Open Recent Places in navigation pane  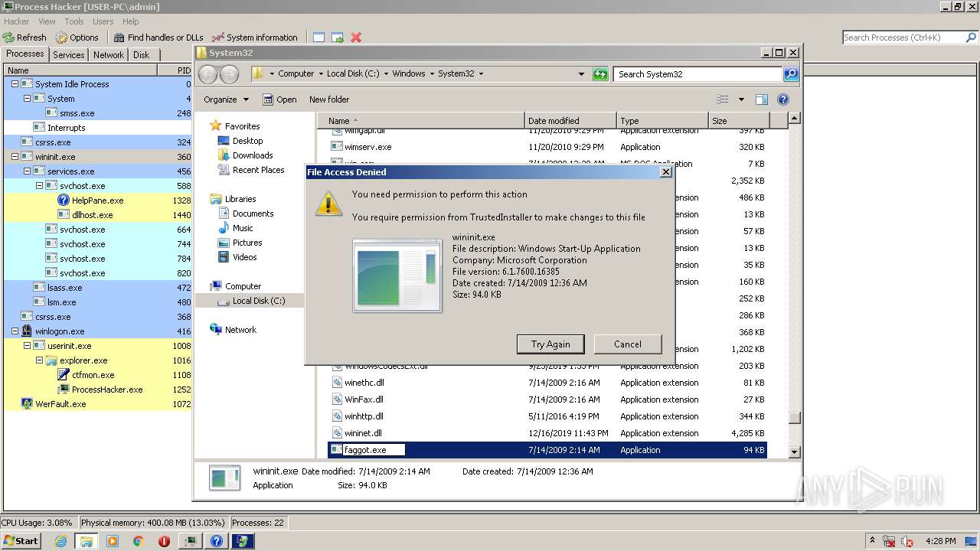(x=258, y=170)
